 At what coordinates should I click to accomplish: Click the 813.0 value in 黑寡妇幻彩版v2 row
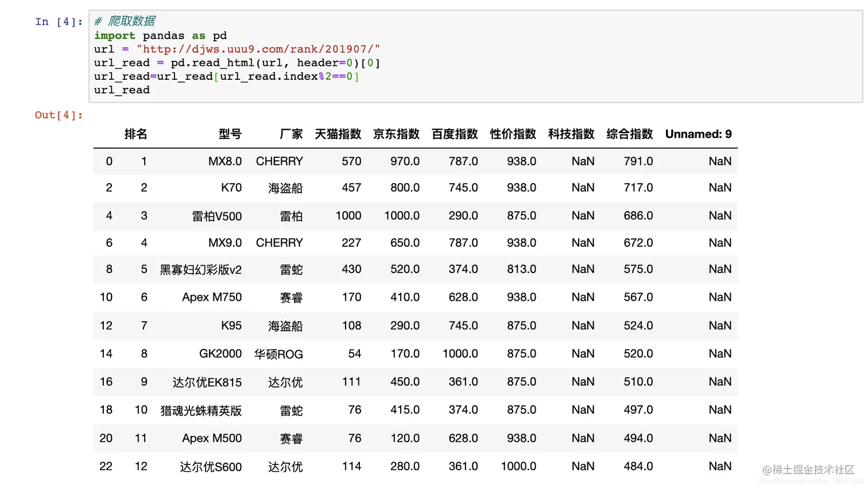tap(521, 269)
